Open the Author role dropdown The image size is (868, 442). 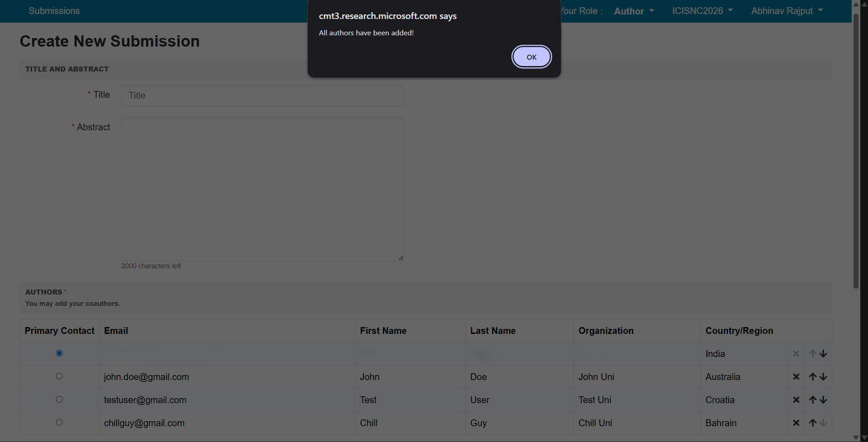[x=634, y=11]
